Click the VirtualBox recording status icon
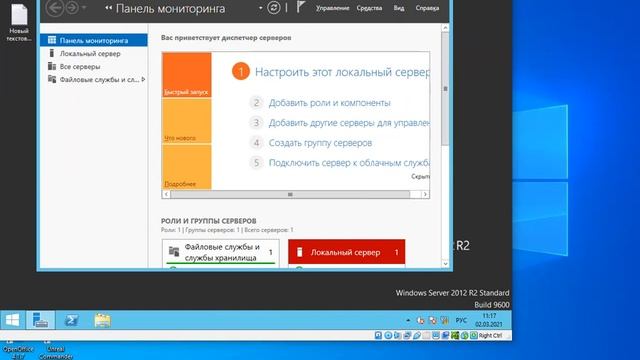Image resolution: width=640 pixels, height=360 pixels. tap(445, 336)
